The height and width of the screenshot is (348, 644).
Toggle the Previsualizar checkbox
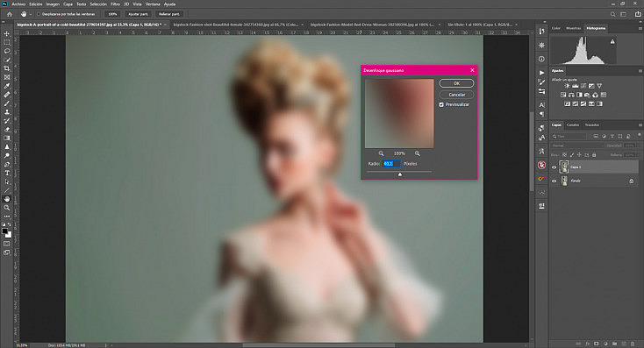441,104
